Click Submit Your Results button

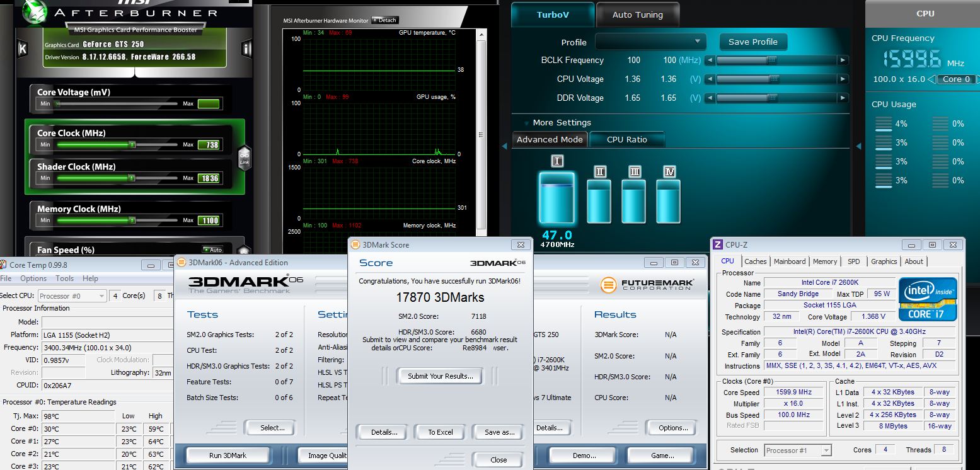click(440, 376)
